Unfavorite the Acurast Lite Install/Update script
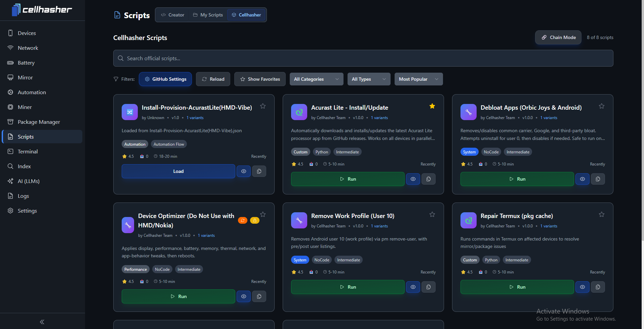 point(432,106)
